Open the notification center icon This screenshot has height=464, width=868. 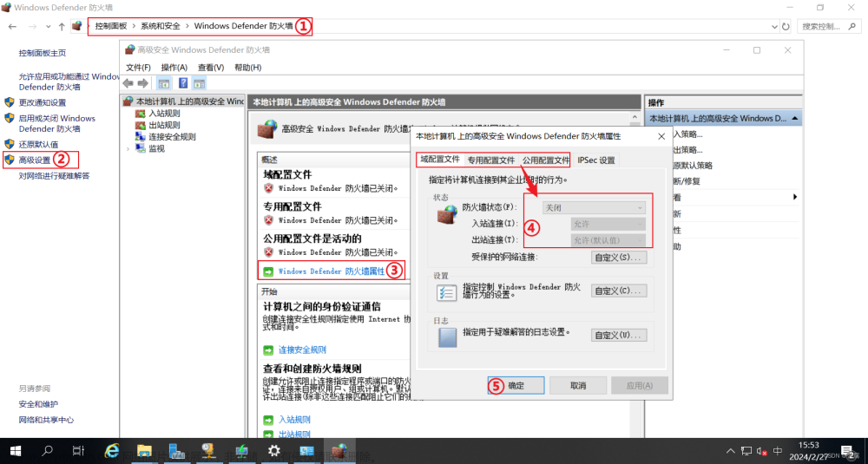click(848, 451)
